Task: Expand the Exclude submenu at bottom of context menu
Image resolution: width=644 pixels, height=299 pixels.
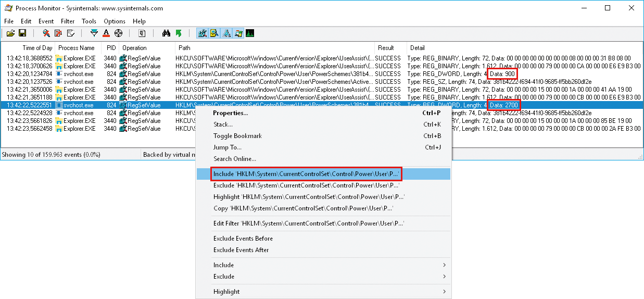Action: click(x=323, y=277)
